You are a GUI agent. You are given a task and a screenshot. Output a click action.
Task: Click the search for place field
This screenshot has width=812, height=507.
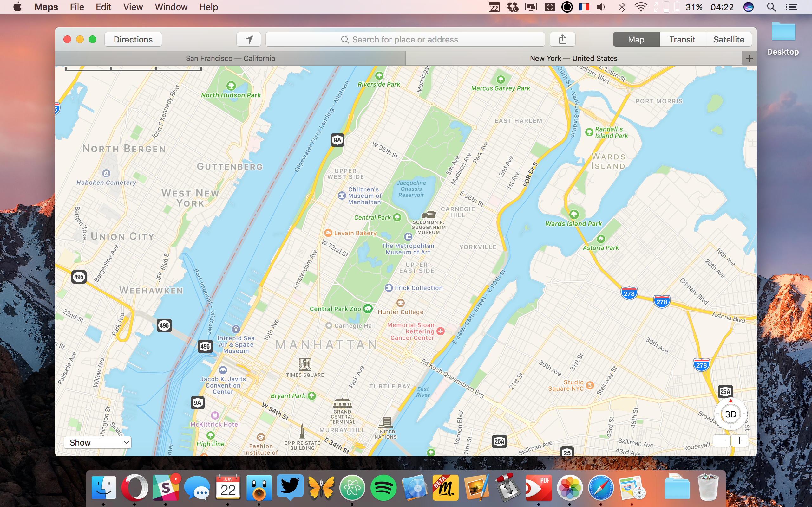click(405, 40)
